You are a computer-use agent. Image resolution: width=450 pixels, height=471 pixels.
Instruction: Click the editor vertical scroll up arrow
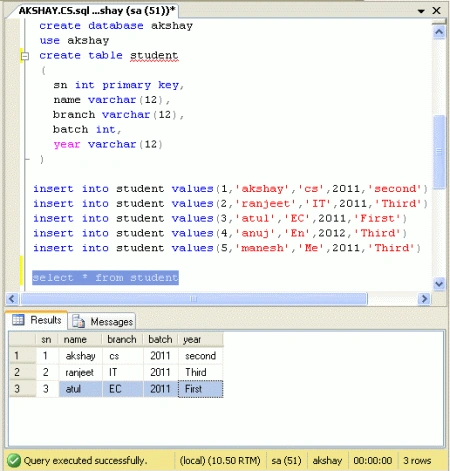coord(439,32)
